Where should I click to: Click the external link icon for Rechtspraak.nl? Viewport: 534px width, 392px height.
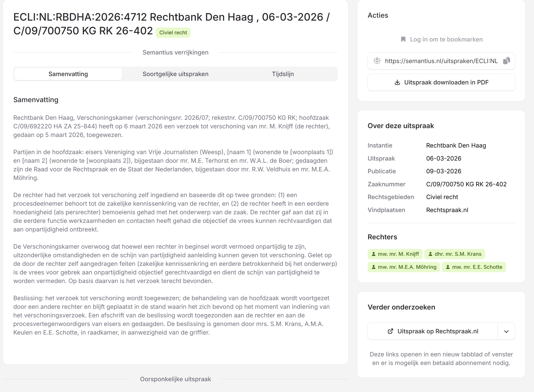tap(390, 331)
